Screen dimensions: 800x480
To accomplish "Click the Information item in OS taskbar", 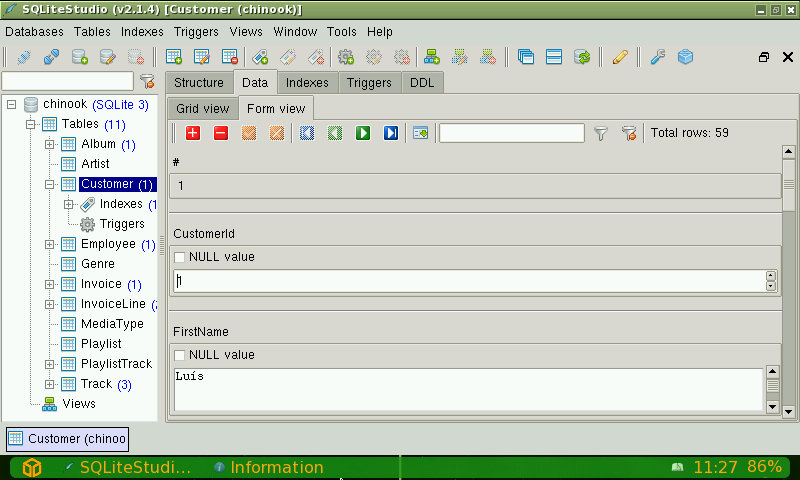I will click(269, 467).
